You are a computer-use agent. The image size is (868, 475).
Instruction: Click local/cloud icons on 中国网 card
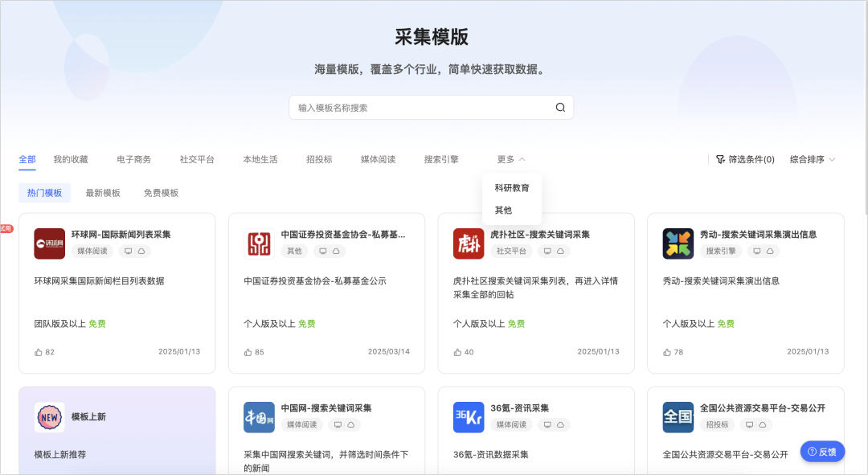click(x=344, y=425)
